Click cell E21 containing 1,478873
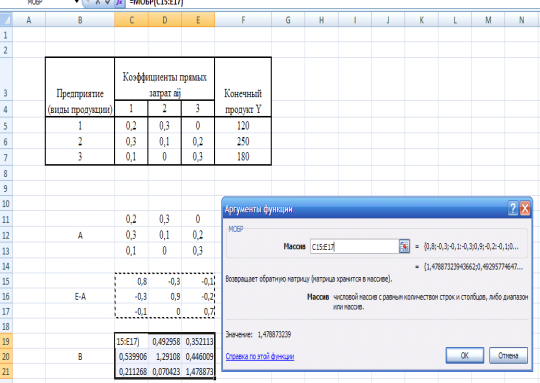Screen dimensions: 540x383 pyautogui.click(x=198, y=372)
